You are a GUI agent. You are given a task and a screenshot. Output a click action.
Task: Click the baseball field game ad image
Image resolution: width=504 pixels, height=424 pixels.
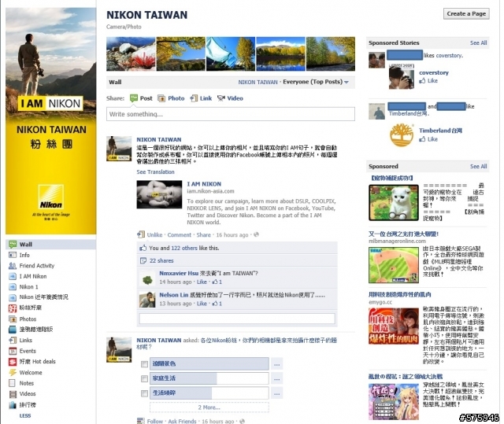point(394,265)
